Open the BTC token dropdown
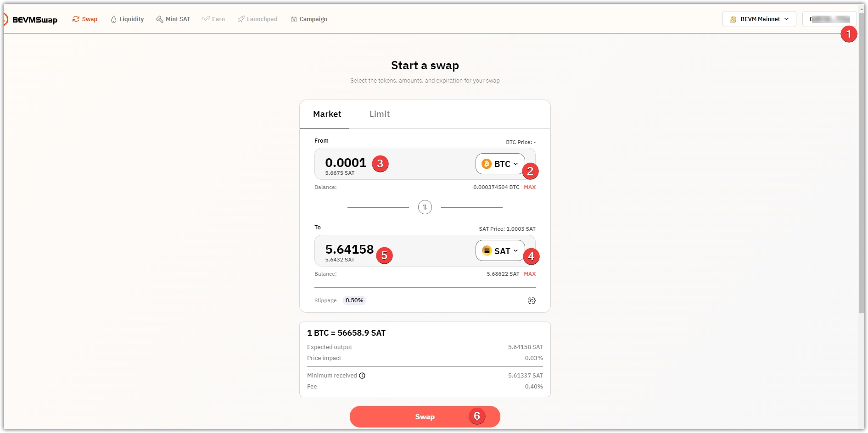868x433 pixels. pyautogui.click(x=499, y=164)
